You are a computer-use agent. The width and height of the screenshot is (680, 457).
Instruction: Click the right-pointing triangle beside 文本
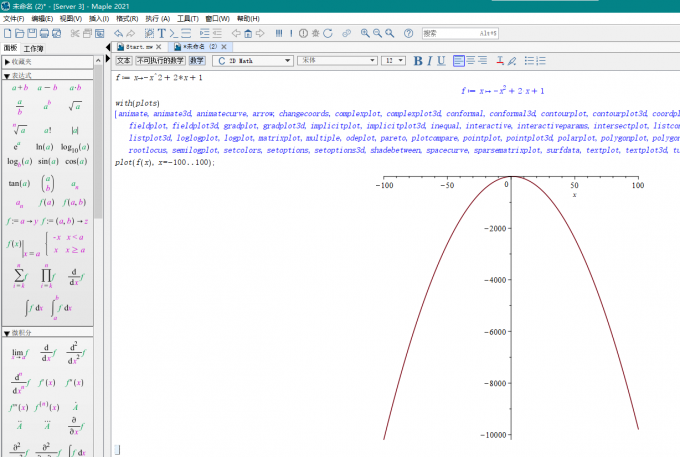click(108, 59)
